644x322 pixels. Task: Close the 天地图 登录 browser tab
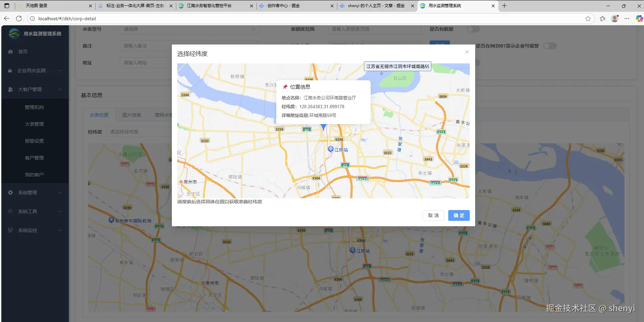click(90, 6)
